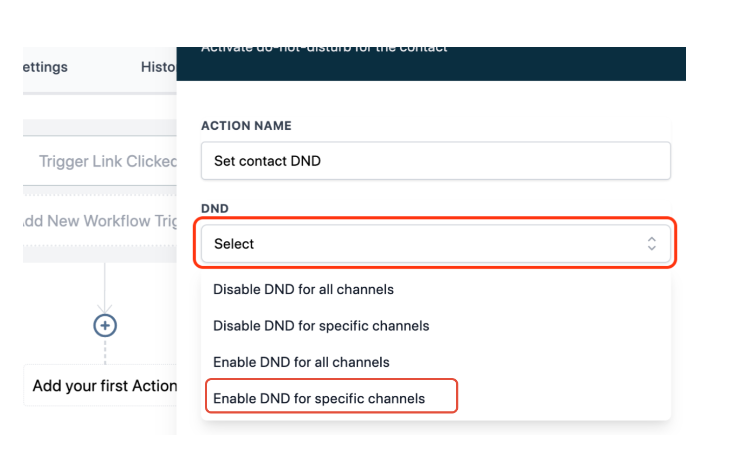Screen dimensions: 748x460
Task: Switch to the Settings tab
Action: click(x=45, y=67)
